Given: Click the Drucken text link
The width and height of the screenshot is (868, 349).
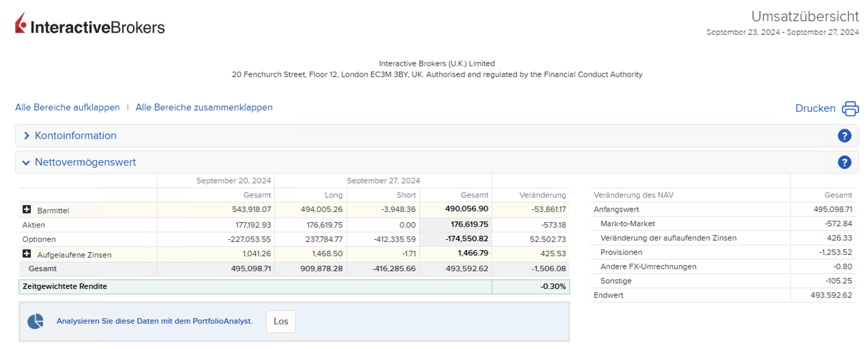Looking at the screenshot, I should [815, 108].
